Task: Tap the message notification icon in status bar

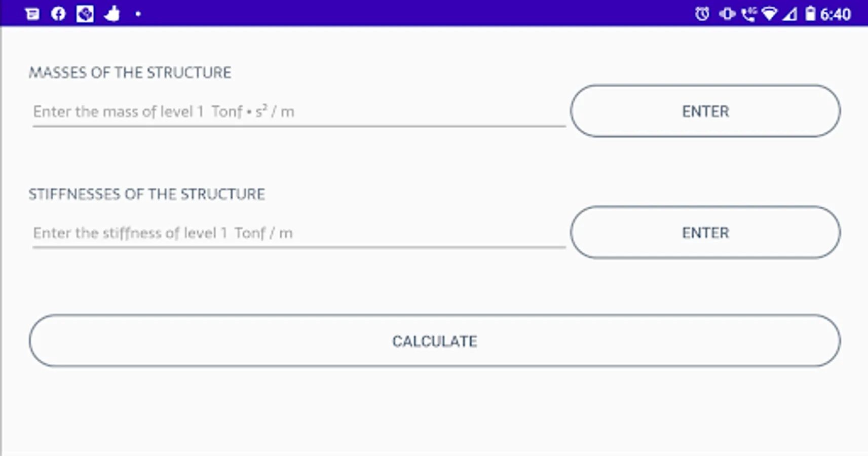Action: [x=32, y=14]
